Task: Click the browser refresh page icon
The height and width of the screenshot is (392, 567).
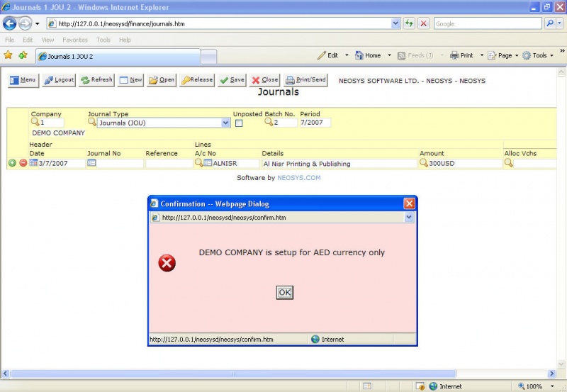Action: (409, 23)
